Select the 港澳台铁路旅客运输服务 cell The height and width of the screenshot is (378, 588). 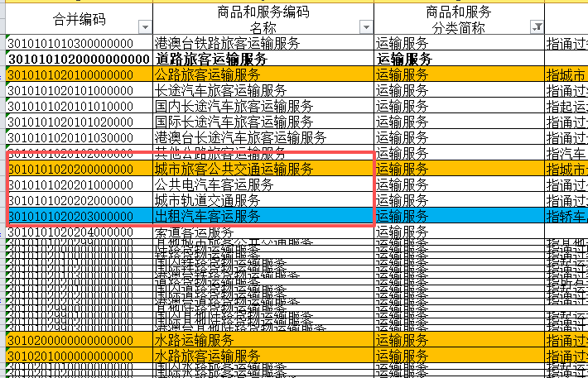tap(227, 43)
